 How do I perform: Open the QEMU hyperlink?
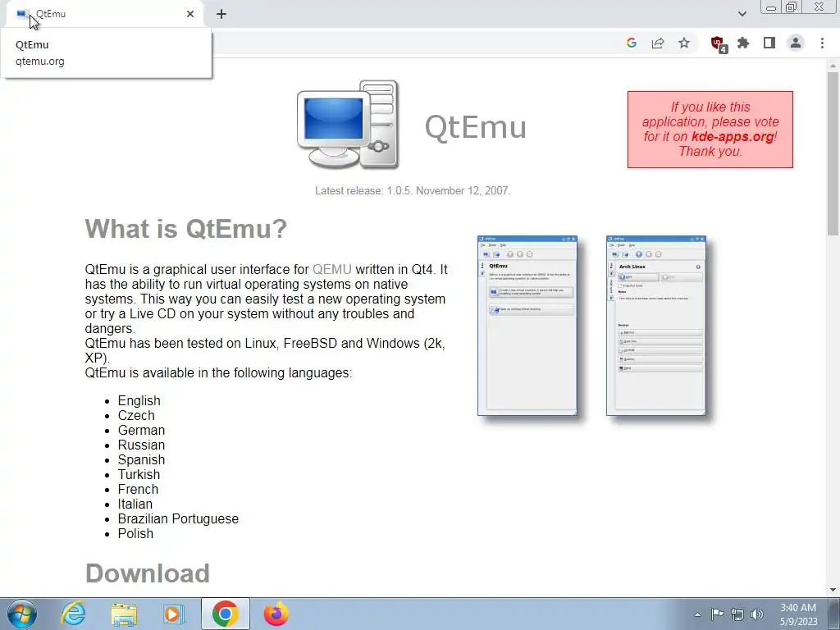tap(332, 269)
